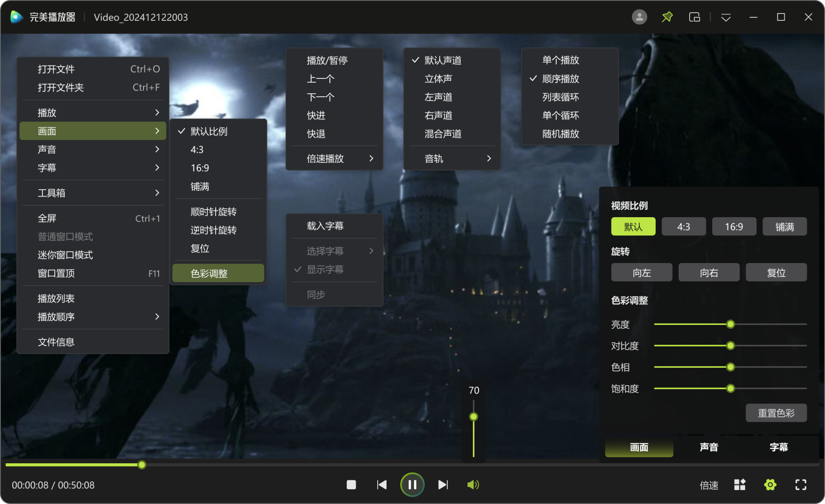
Task: Skip to the previous video
Action: pyautogui.click(x=382, y=484)
